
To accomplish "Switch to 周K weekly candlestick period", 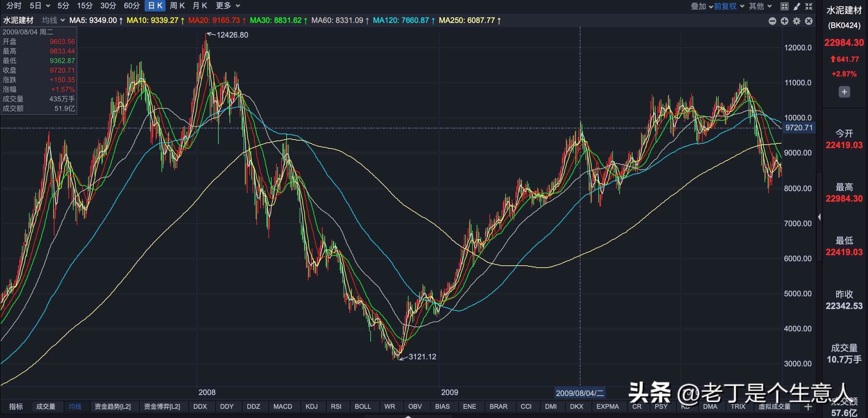I will coord(177,6).
